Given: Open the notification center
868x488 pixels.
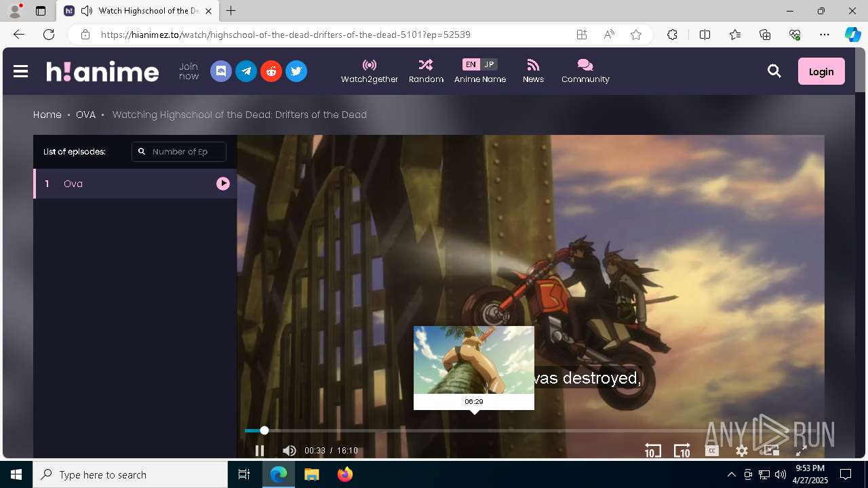Looking at the screenshot, I should tap(846, 474).
